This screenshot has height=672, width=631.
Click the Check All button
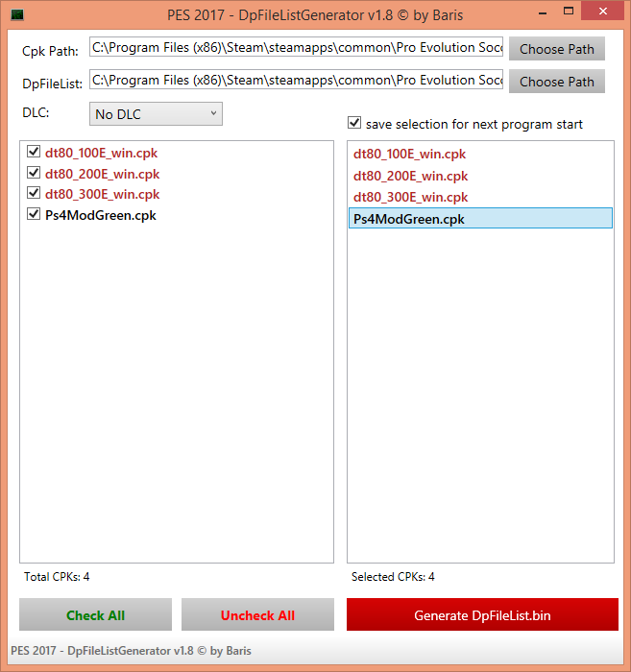[x=96, y=615]
